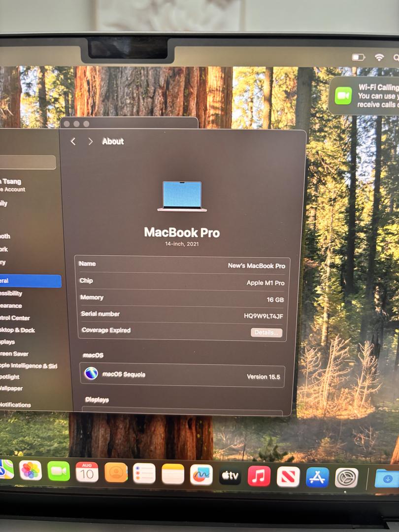Click the Details… button beside Coverage Expired
Image resolution: width=399 pixels, height=532 pixels.
(x=266, y=332)
